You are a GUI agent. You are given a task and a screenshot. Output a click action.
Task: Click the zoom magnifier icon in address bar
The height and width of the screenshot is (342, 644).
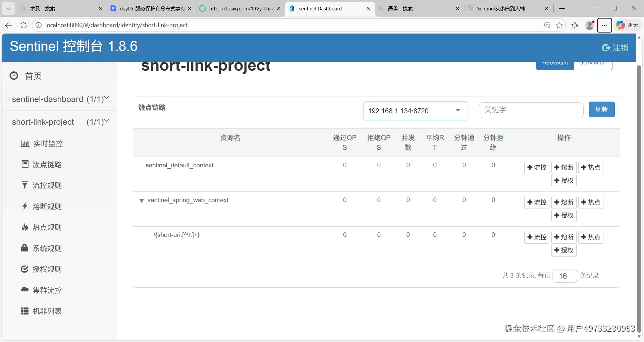click(x=547, y=25)
